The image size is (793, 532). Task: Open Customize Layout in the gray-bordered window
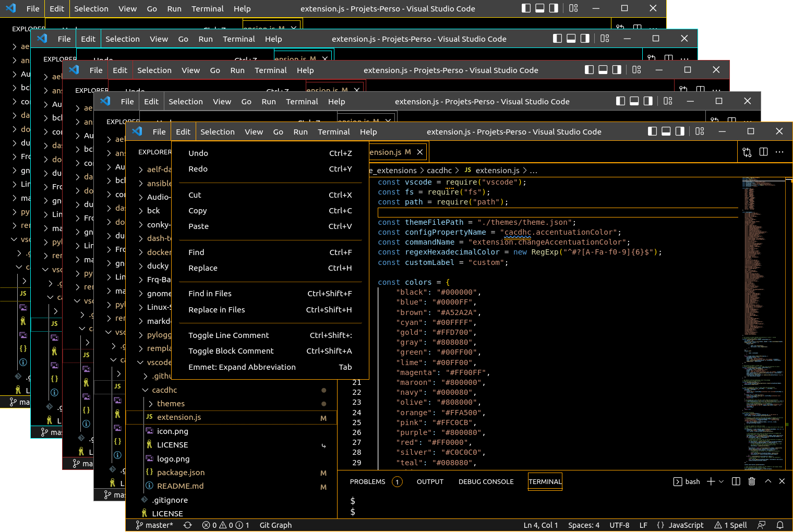(x=668, y=101)
